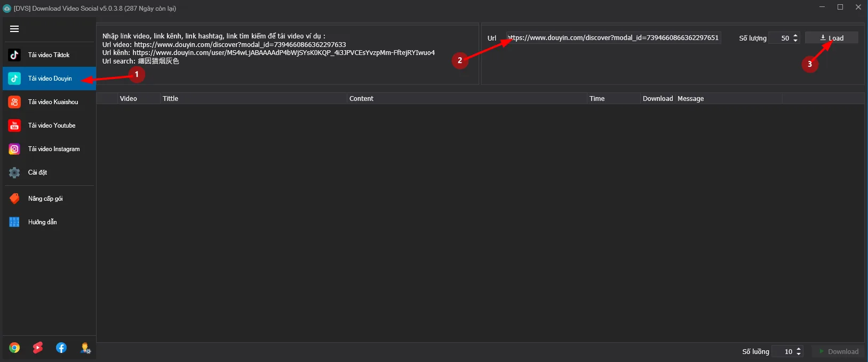Image resolution: width=868 pixels, height=362 pixels.
Task: Click the Message column header
Action: pos(729,99)
